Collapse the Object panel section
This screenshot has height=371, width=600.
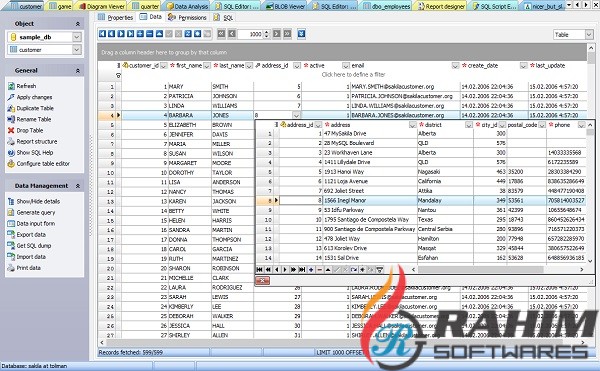pyautogui.click(x=78, y=24)
